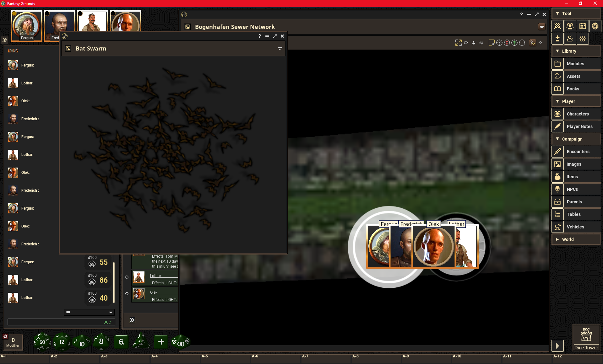
Task: Collapse the Library section
Action: pyautogui.click(x=576, y=51)
